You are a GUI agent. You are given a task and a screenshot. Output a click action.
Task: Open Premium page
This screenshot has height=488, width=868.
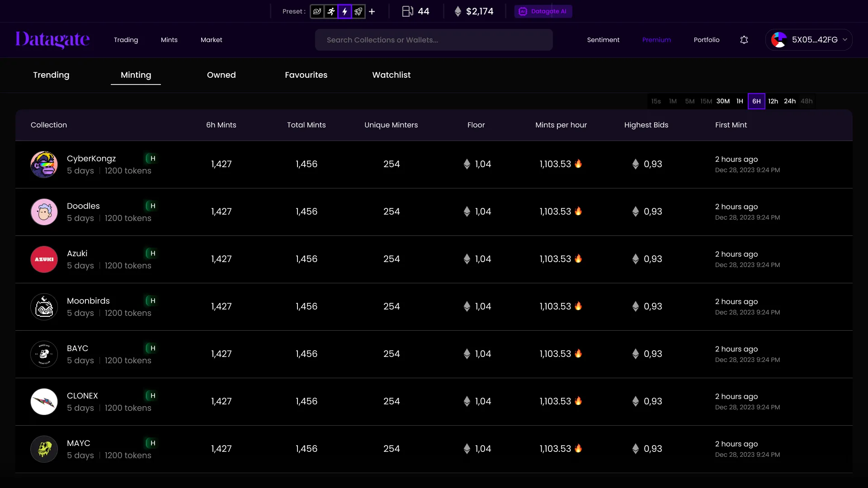click(x=656, y=40)
